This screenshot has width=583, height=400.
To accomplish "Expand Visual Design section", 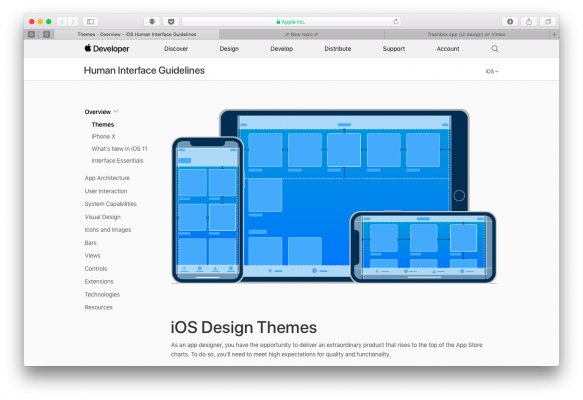I will coord(103,217).
